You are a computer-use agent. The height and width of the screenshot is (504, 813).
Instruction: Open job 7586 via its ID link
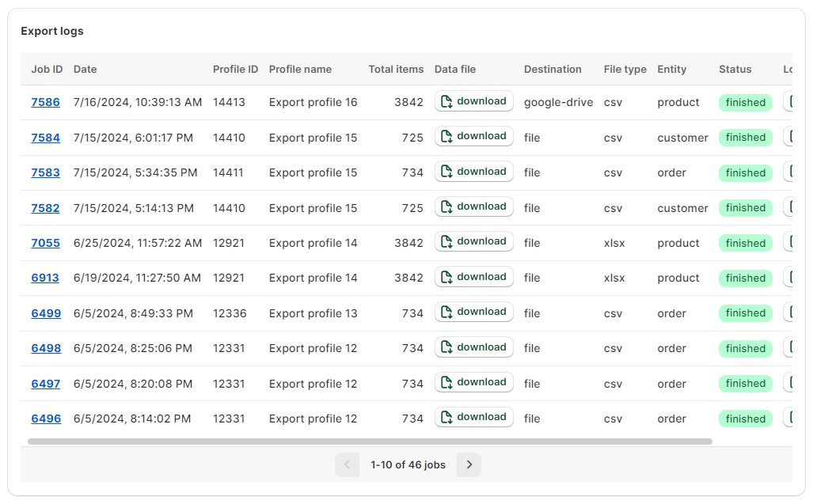[45, 102]
